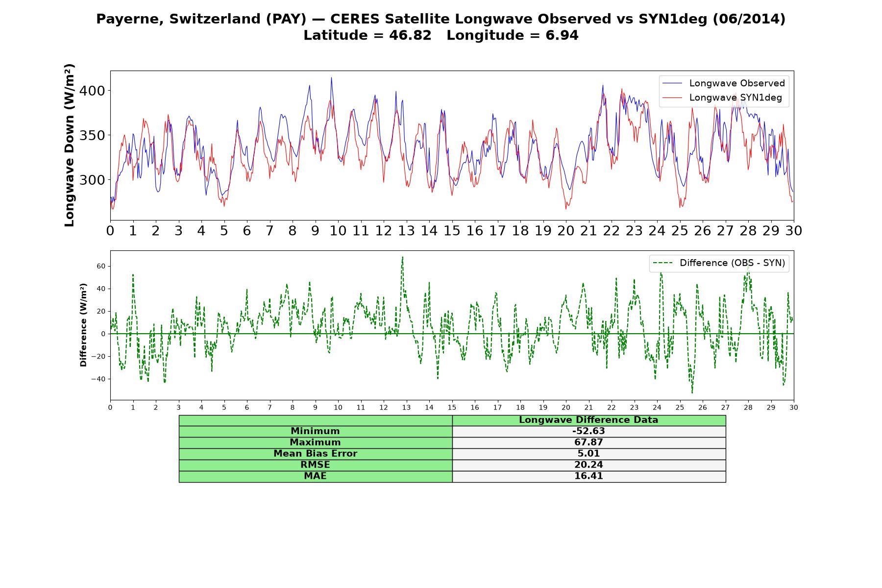882x588 pixels.
Task: Select the Minimum row label in table
Action: coord(316,431)
